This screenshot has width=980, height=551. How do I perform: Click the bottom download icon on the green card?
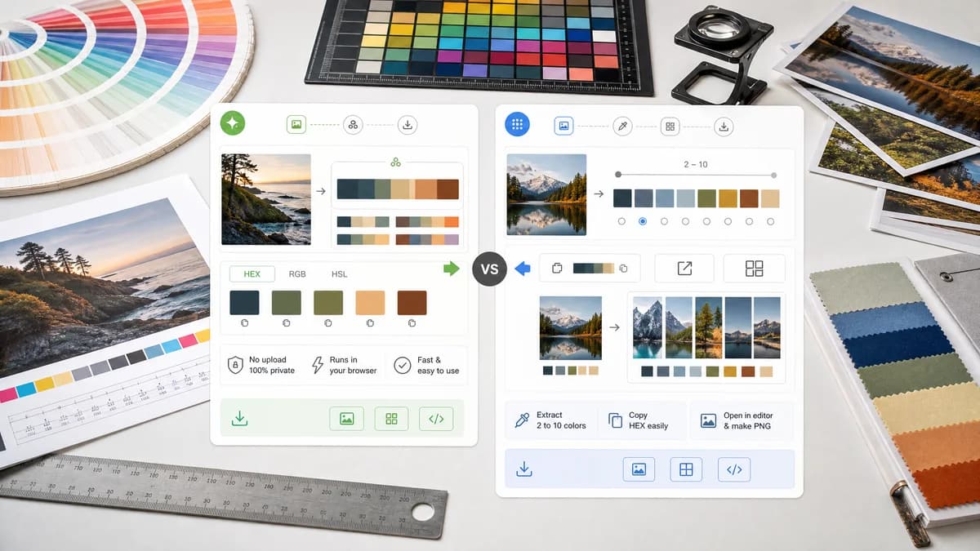[x=239, y=419]
